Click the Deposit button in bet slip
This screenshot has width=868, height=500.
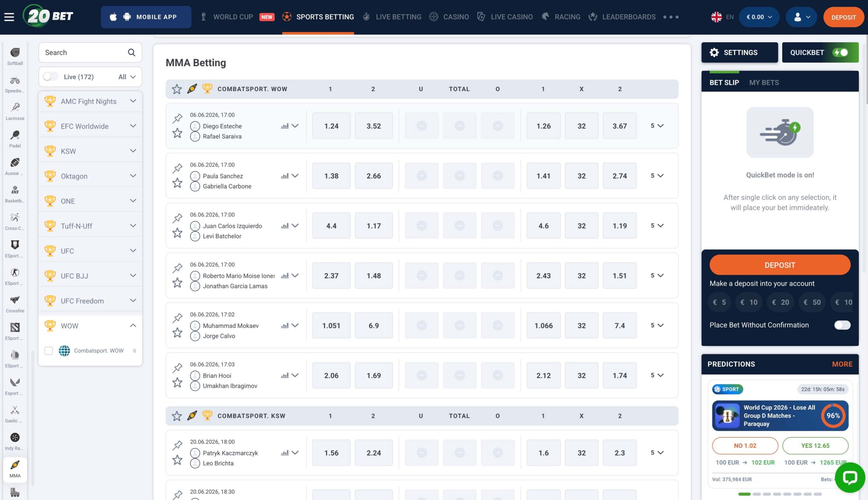[x=780, y=265]
